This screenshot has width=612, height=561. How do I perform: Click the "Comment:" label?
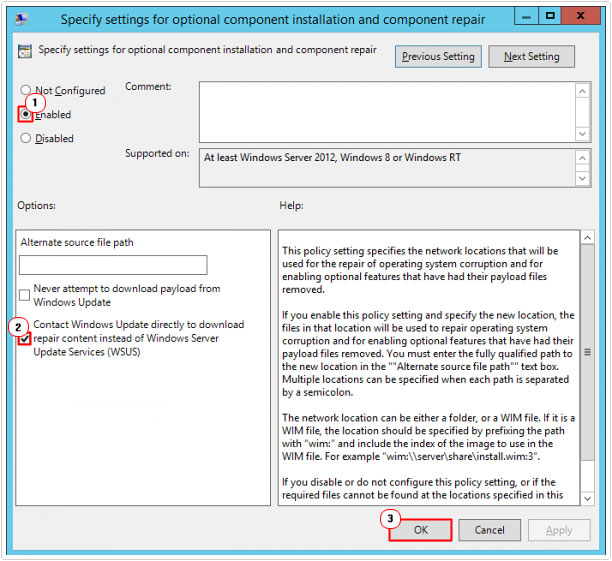[148, 86]
